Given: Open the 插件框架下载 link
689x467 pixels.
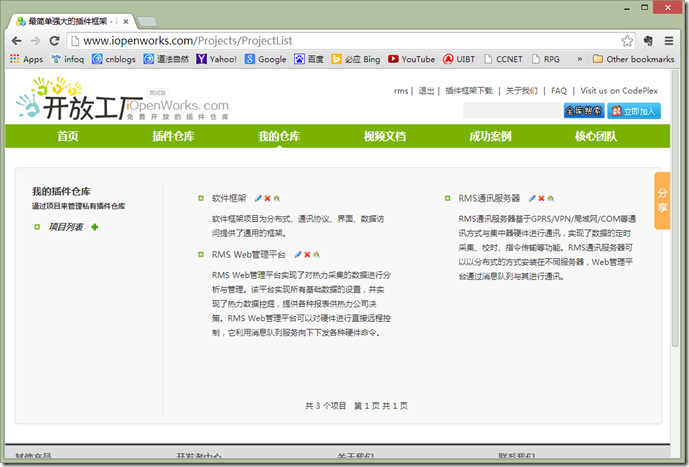Looking at the screenshot, I should click(469, 91).
